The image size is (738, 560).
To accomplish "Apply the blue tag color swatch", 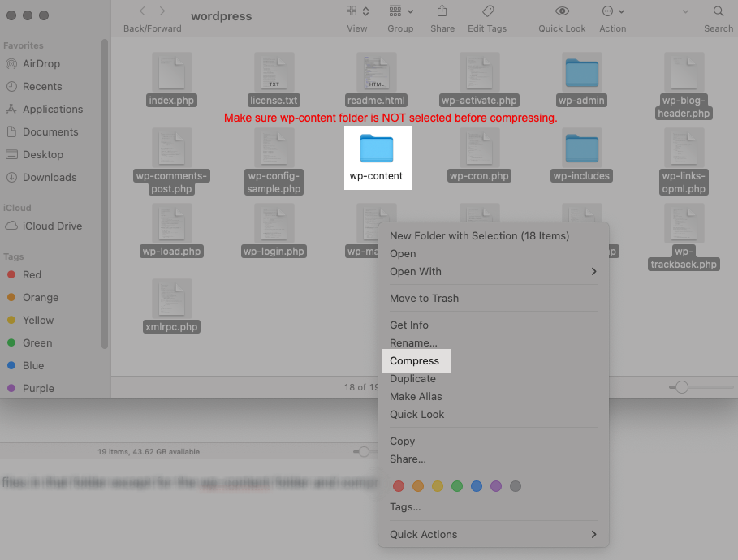I will click(477, 486).
